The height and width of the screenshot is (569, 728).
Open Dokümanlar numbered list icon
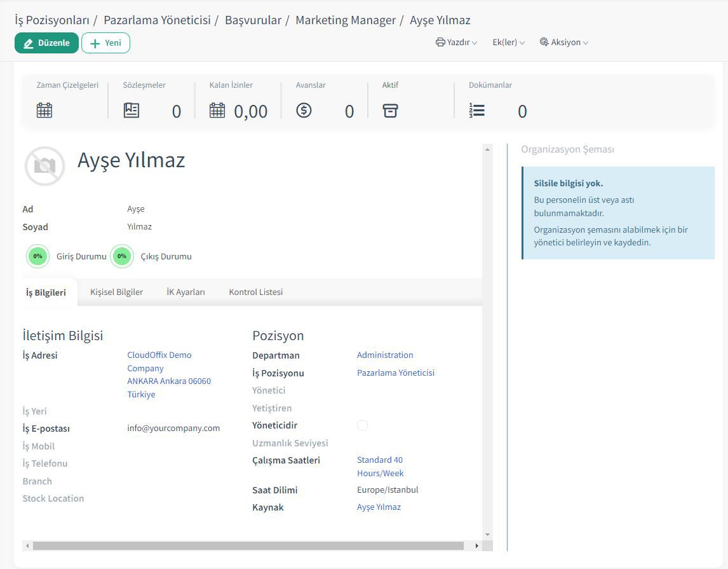(477, 111)
